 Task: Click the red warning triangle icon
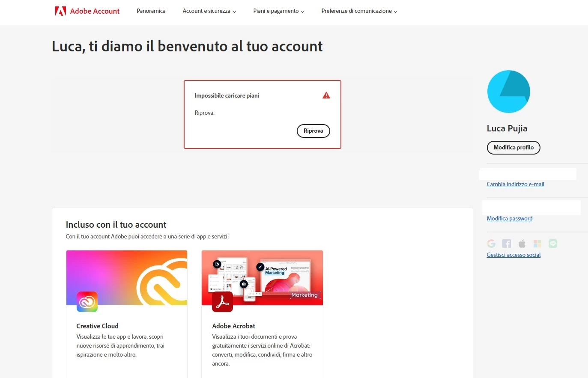pos(326,95)
